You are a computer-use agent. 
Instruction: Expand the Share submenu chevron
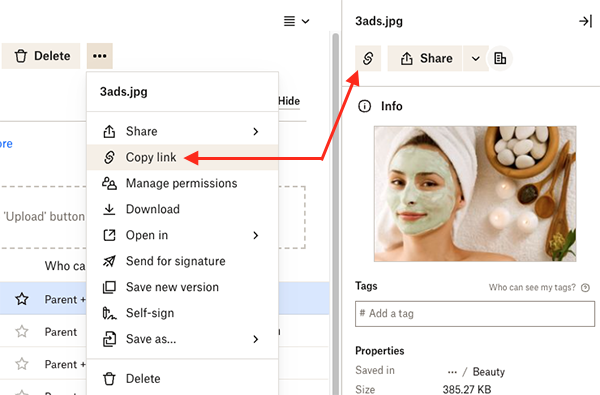click(x=256, y=132)
